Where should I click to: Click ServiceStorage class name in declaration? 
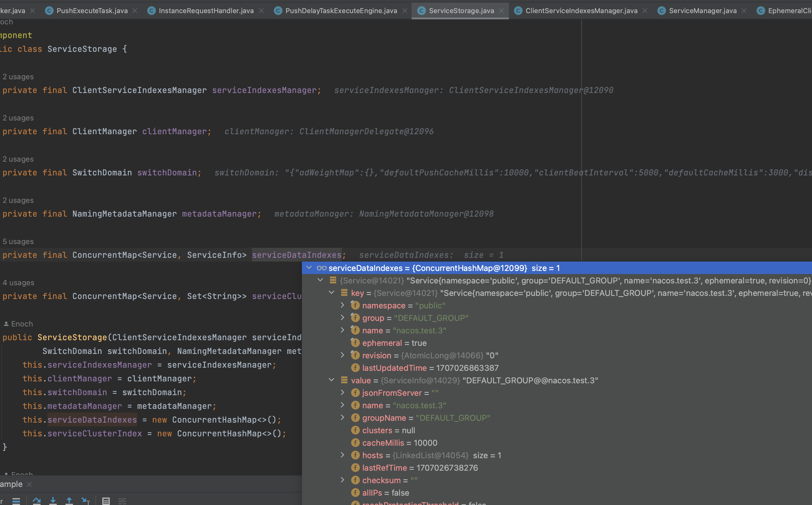(82, 49)
